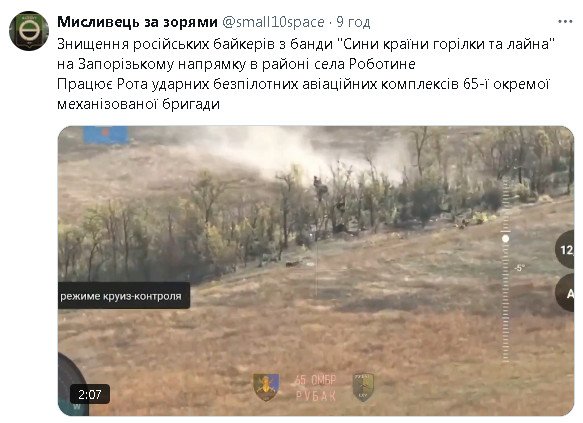
Task: Open the @small10space handle link
Action: point(273,22)
